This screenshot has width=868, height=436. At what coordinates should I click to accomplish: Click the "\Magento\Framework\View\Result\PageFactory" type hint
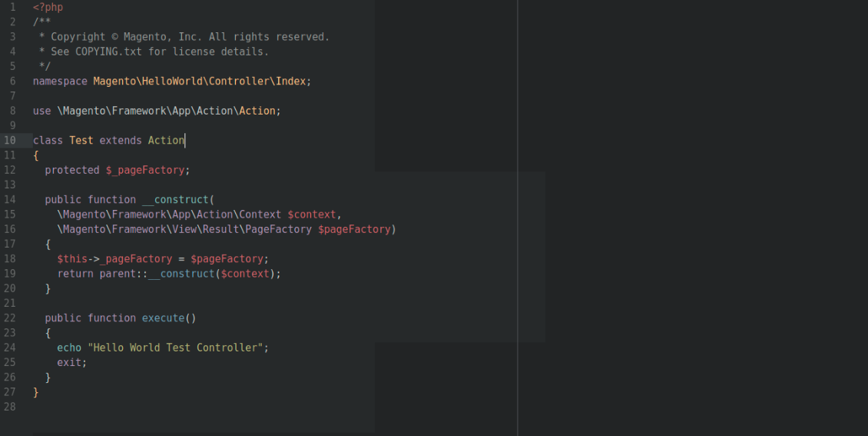(x=184, y=229)
